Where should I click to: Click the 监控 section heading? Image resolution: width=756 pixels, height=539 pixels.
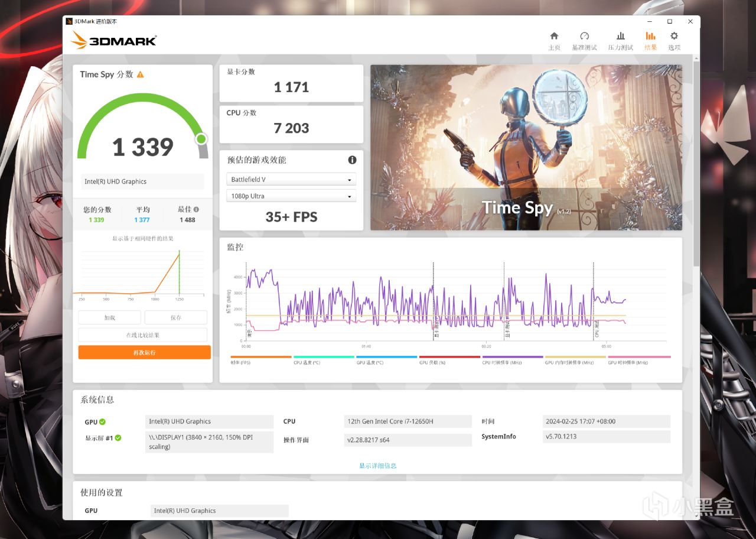tap(235, 247)
